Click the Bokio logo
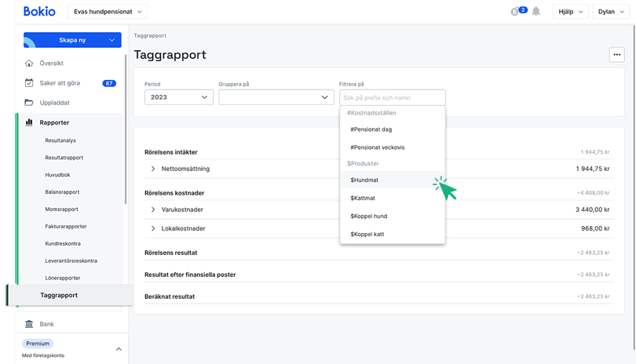The height and width of the screenshot is (364, 636). point(39,12)
